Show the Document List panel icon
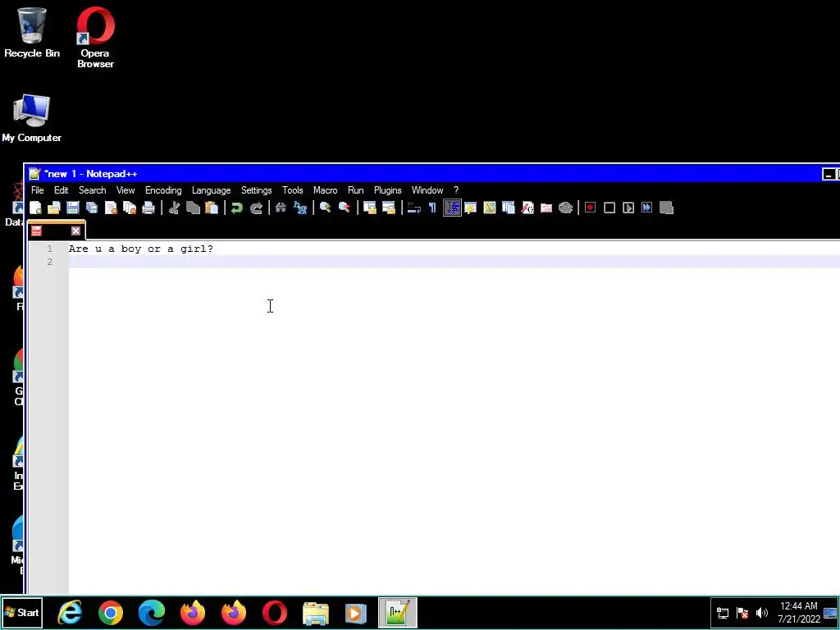 [509, 208]
